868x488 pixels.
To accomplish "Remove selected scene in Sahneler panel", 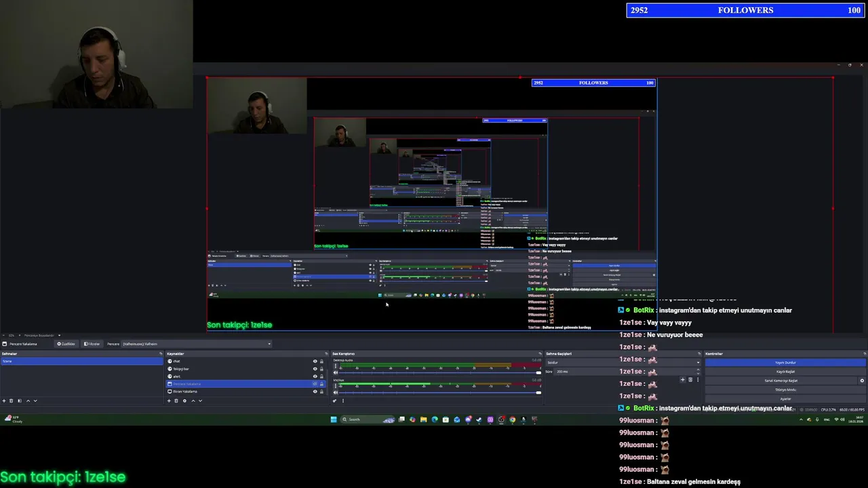I will (x=11, y=401).
